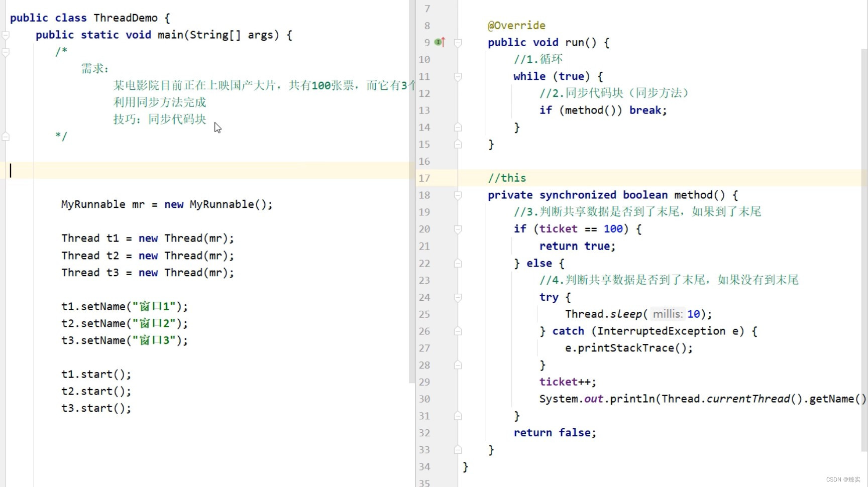Click 'Thread t1 = new Thread(mr);' line
Image resolution: width=868 pixels, height=487 pixels.
[x=148, y=238]
